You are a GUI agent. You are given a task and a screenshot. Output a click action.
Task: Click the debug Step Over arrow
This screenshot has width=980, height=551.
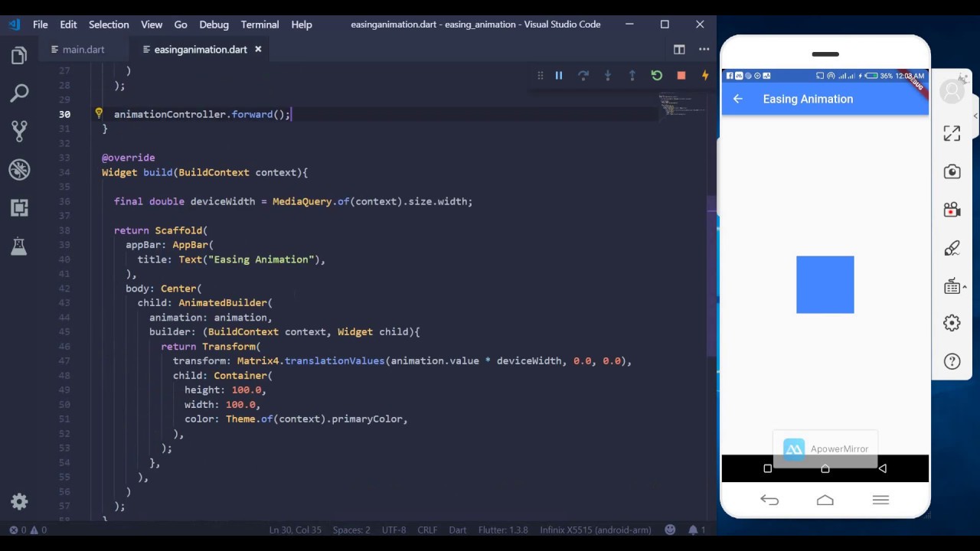(583, 75)
